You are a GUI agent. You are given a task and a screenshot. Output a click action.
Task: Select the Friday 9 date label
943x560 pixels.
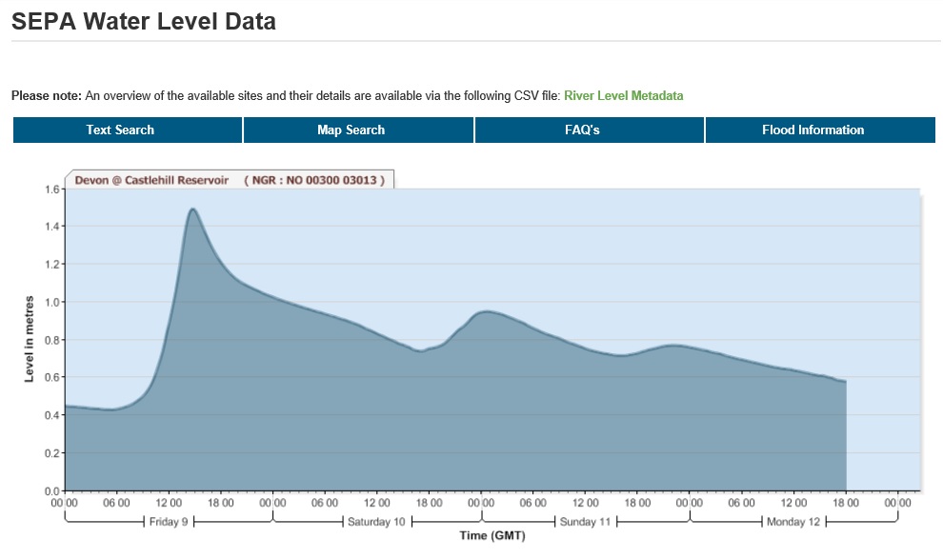tap(170, 522)
